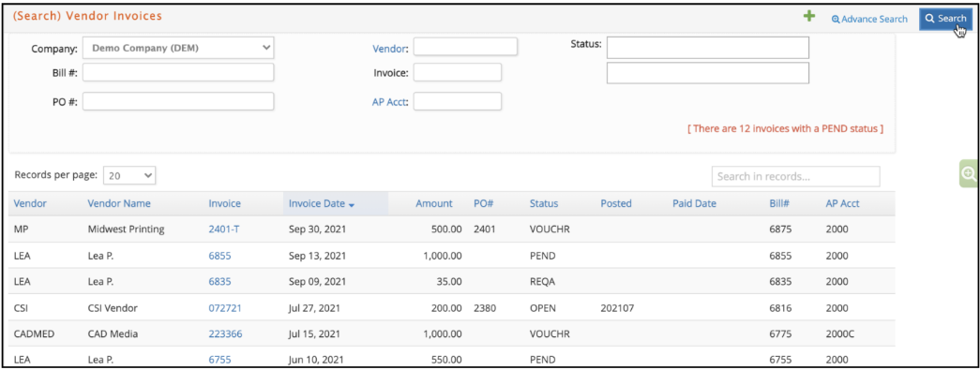Image resolution: width=980 pixels, height=370 pixels.
Task: Click into the Bill # input field
Action: click(x=178, y=72)
